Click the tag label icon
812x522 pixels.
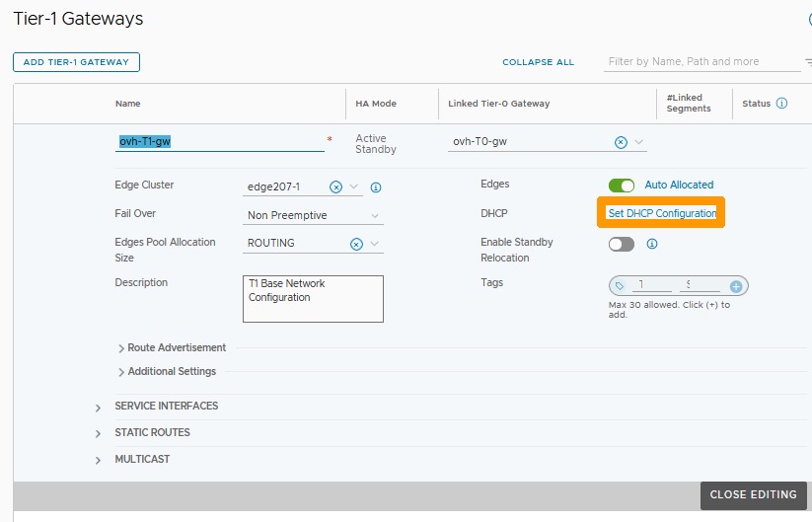620,286
